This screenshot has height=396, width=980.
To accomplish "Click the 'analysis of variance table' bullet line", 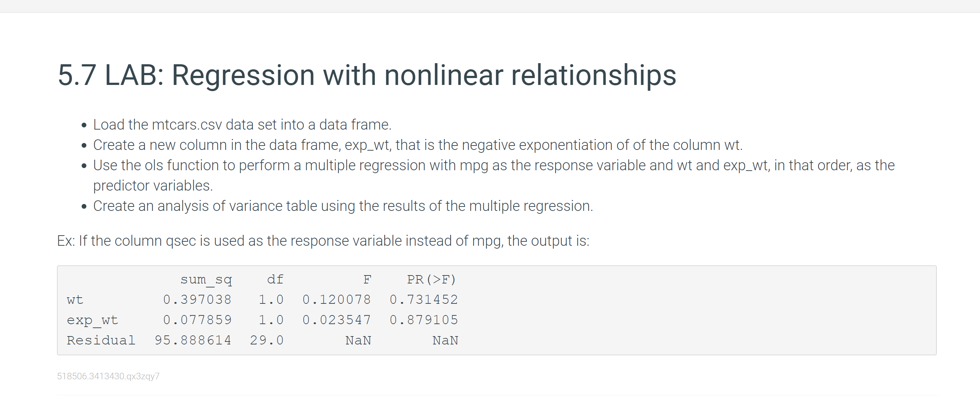I will pyautogui.click(x=343, y=206).
